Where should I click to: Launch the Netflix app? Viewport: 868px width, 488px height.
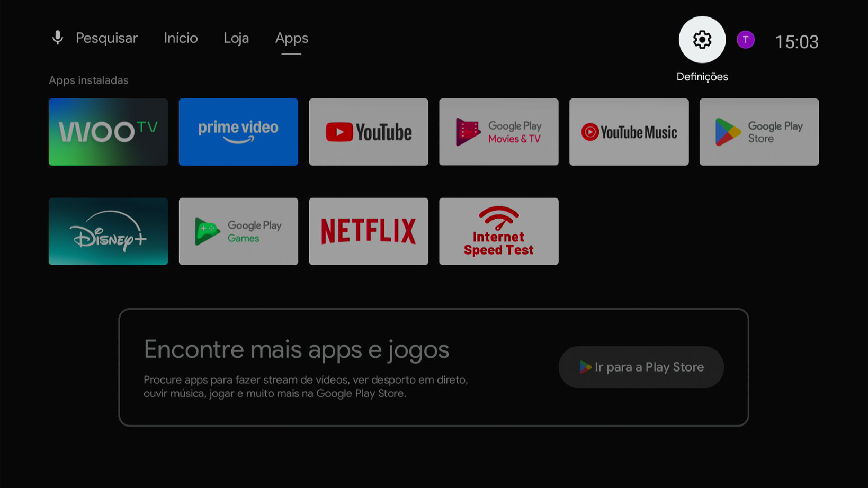[369, 231]
